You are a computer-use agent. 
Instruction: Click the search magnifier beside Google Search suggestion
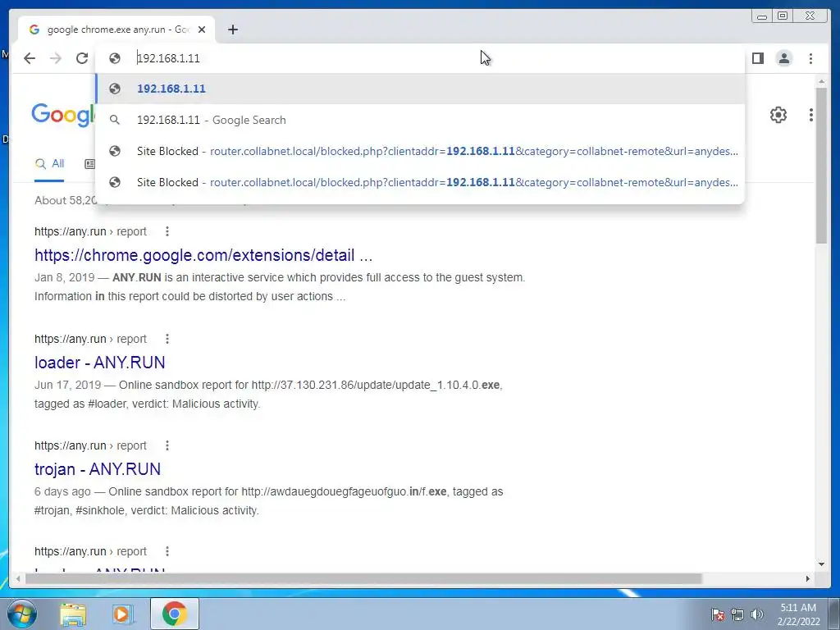click(115, 120)
